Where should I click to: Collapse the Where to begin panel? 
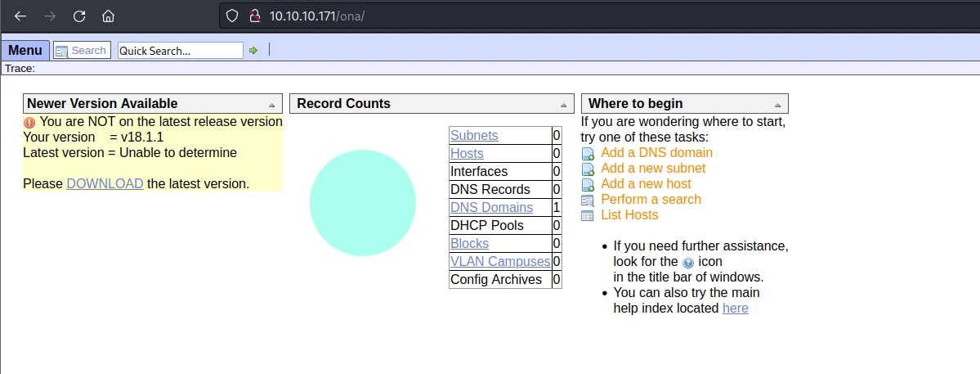pos(777,105)
